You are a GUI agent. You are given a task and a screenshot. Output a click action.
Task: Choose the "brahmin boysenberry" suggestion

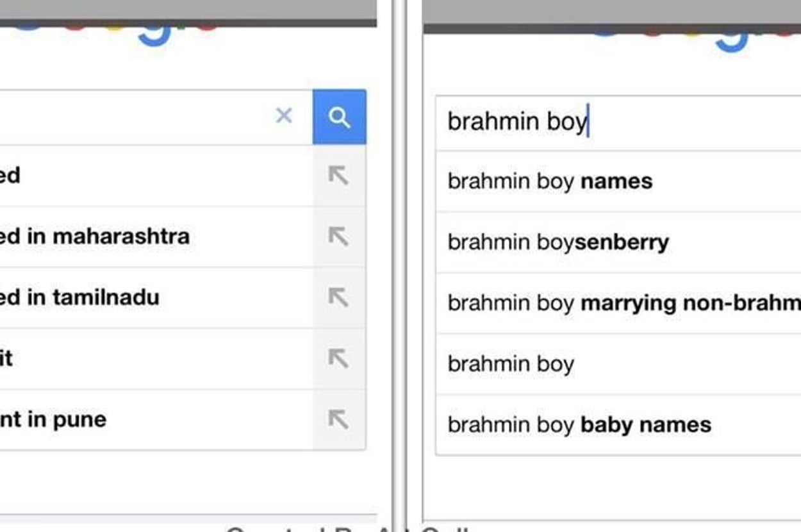point(557,242)
